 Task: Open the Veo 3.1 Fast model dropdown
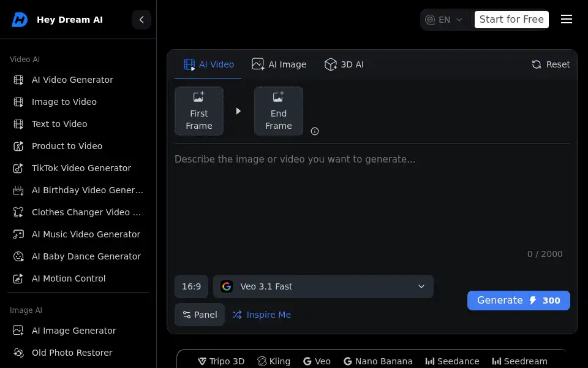323,286
